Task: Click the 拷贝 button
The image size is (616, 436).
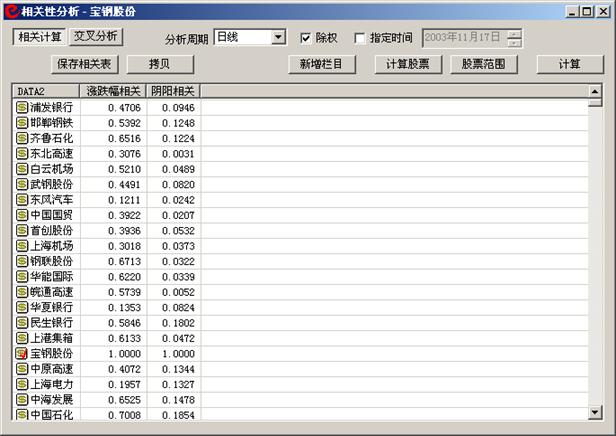Action: click(x=160, y=64)
